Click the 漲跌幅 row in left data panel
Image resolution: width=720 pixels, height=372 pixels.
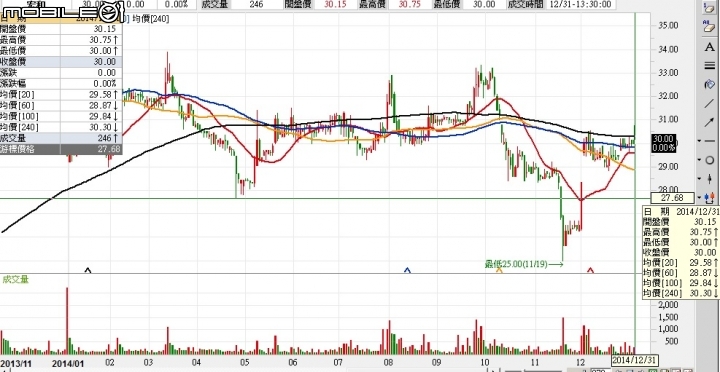click(x=61, y=84)
